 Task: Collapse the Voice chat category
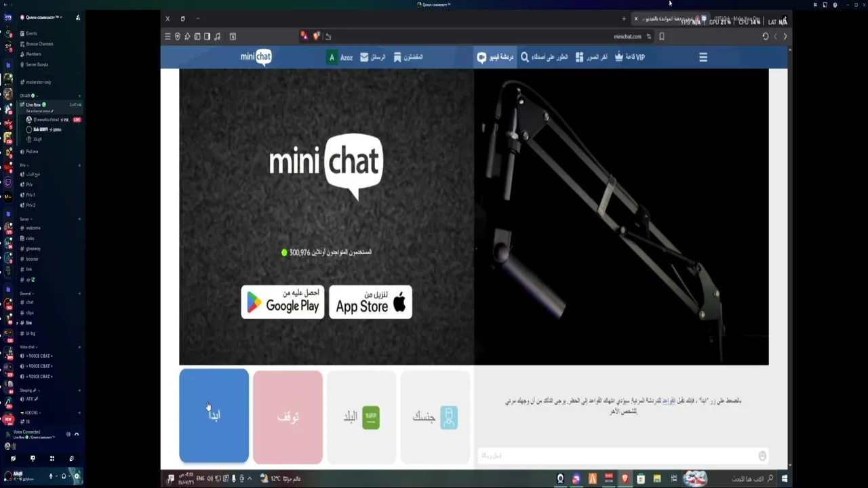click(x=28, y=347)
